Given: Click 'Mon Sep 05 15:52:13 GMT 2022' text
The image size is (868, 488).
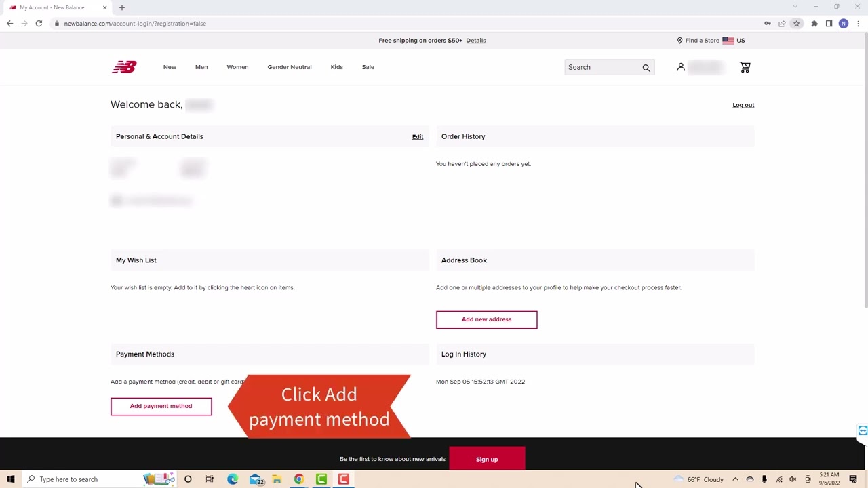Looking at the screenshot, I should 480,382.
